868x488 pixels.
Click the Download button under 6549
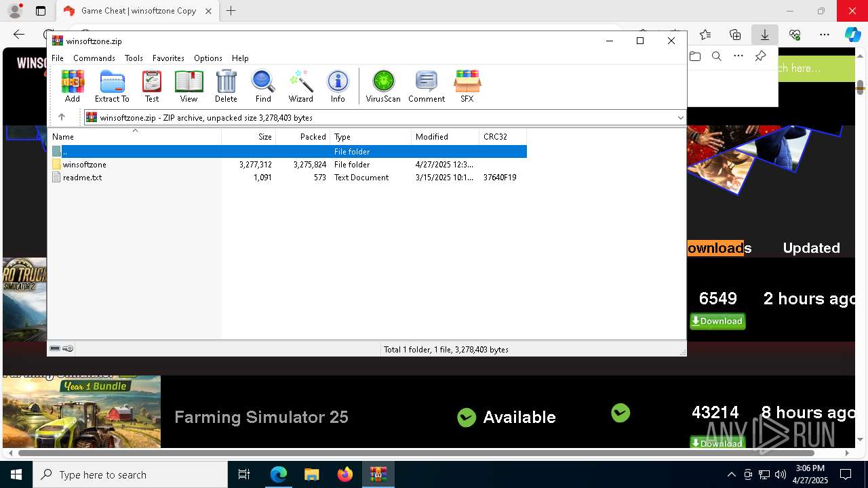tap(717, 321)
